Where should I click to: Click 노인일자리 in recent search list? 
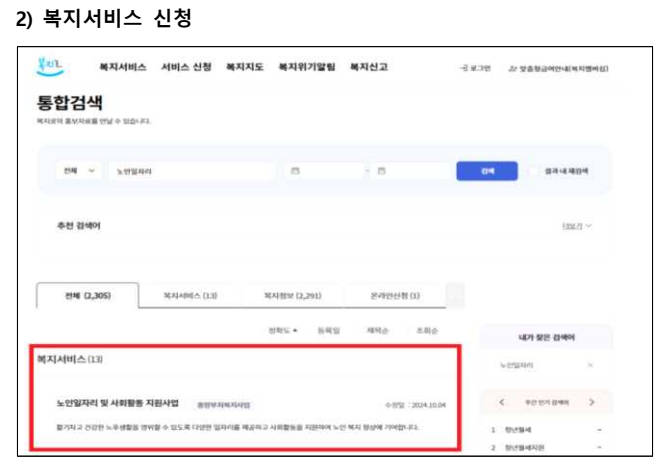(516, 365)
